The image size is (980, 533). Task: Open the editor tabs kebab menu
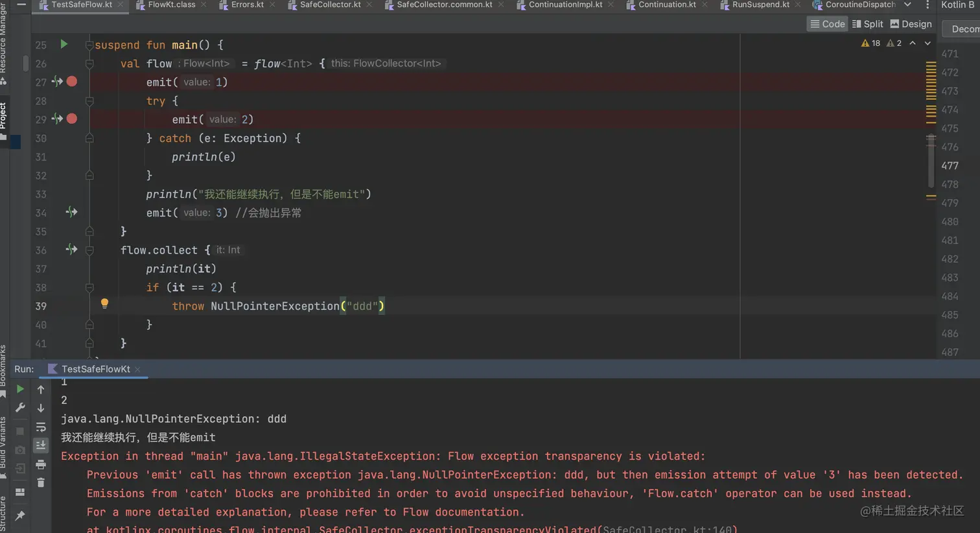(x=927, y=5)
